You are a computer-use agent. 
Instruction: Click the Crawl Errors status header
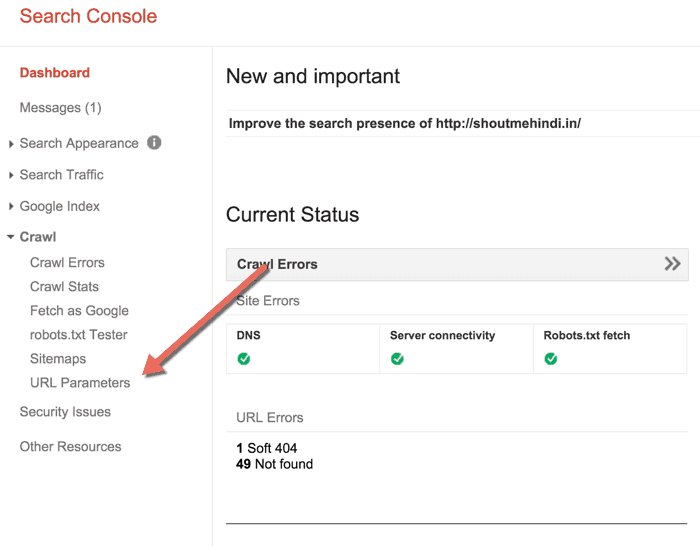pos(457,264)
